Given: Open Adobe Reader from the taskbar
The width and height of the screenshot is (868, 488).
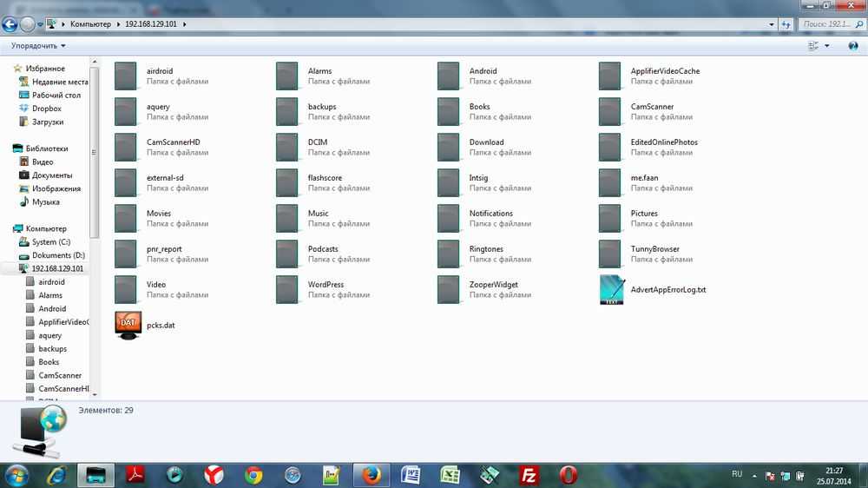Looking at the screenshot, I should pos(135,475).
